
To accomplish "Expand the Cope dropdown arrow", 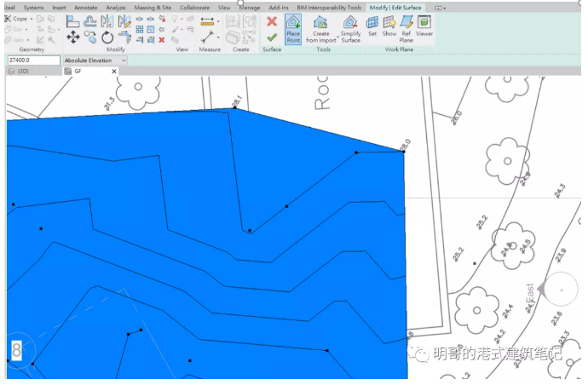I will [32, 19].
